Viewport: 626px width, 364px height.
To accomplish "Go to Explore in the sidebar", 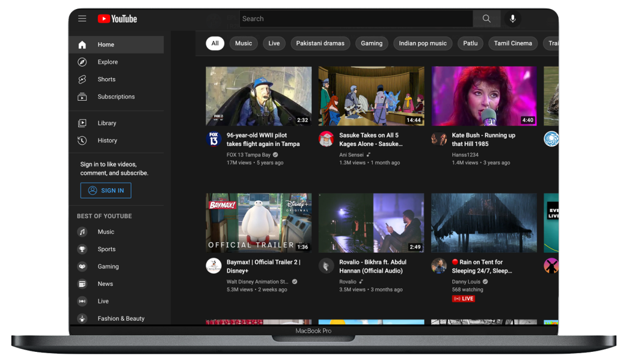I will click(117, 62).
